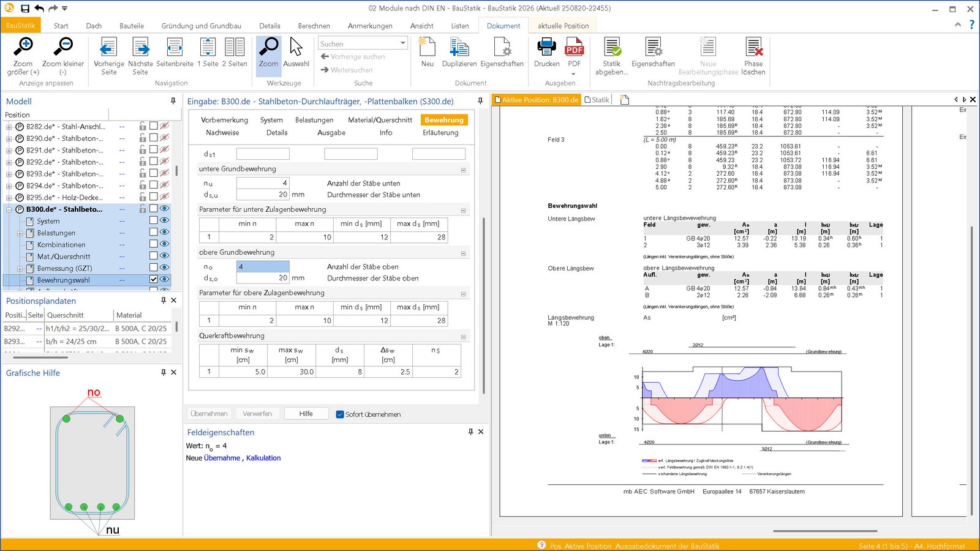Click Duplizieren document icon

459,48
